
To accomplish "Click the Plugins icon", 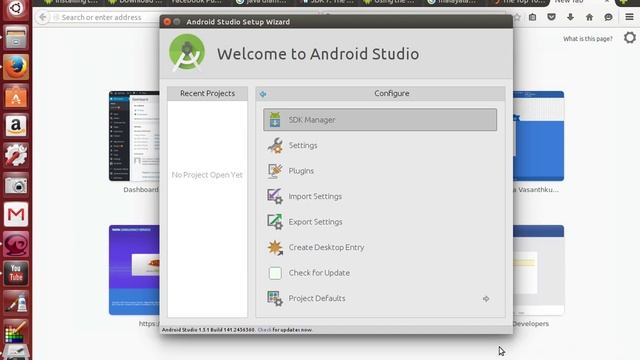I will click(x=275, y=171).
